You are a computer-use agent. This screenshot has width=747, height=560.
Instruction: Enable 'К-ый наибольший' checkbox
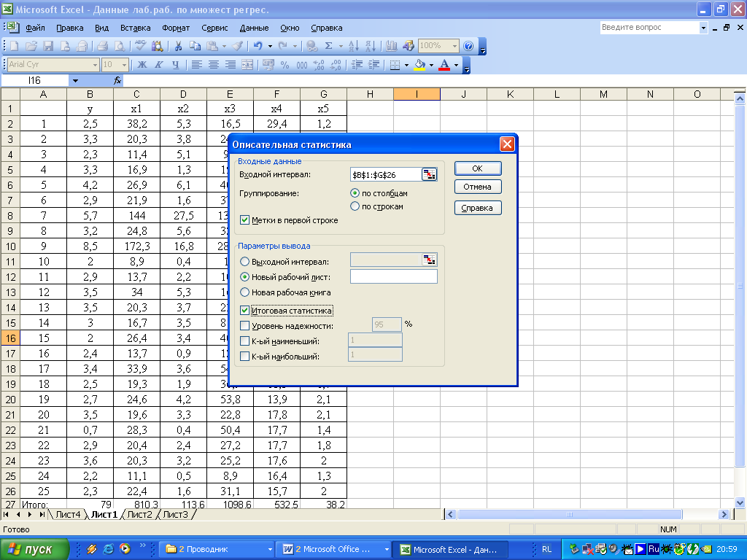pos(245,356)
